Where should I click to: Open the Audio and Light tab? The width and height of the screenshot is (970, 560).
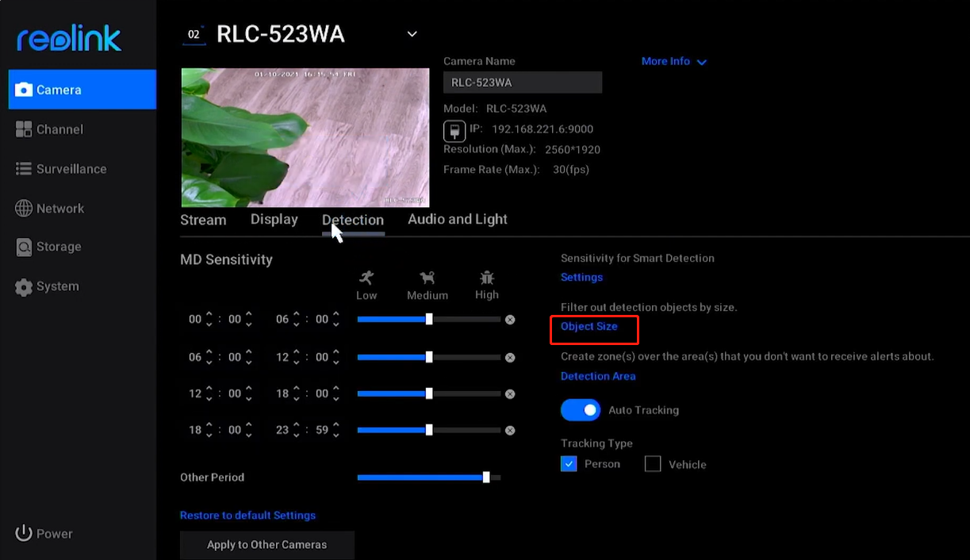(458, 220)
